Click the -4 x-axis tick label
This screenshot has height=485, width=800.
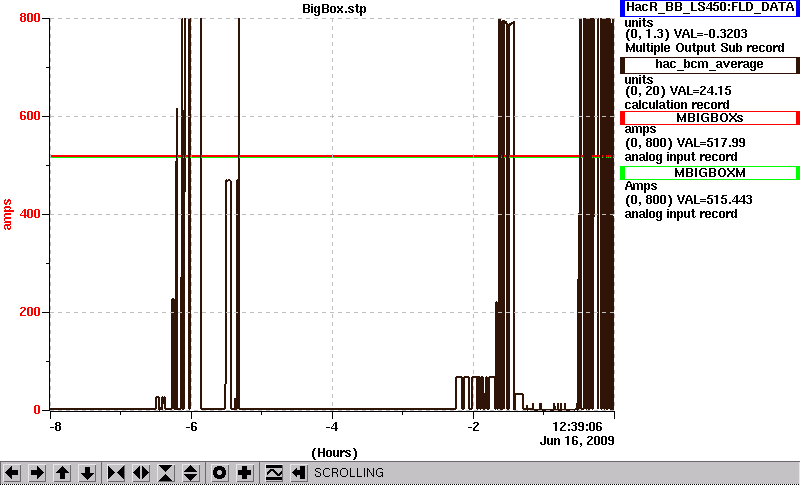332,426
